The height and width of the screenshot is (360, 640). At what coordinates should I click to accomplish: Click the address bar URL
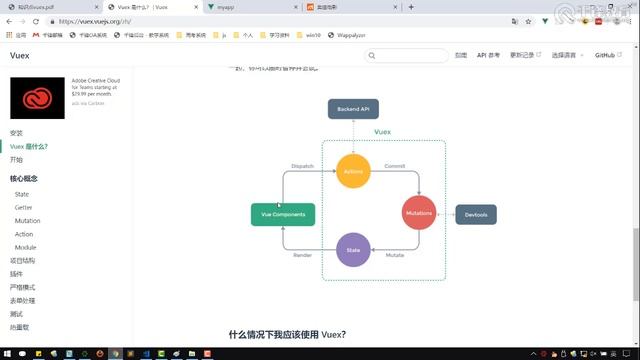pos(95,22)
